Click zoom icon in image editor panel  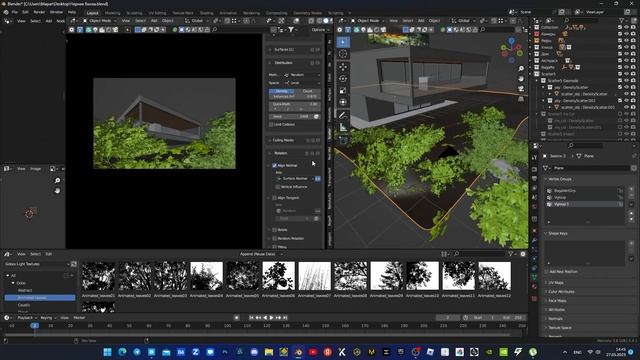coord(58,180)
